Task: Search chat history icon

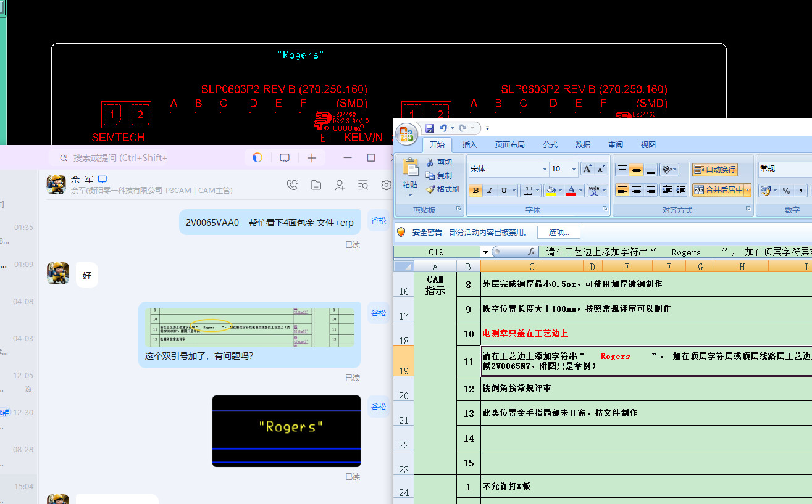Action: pos(363,184)
